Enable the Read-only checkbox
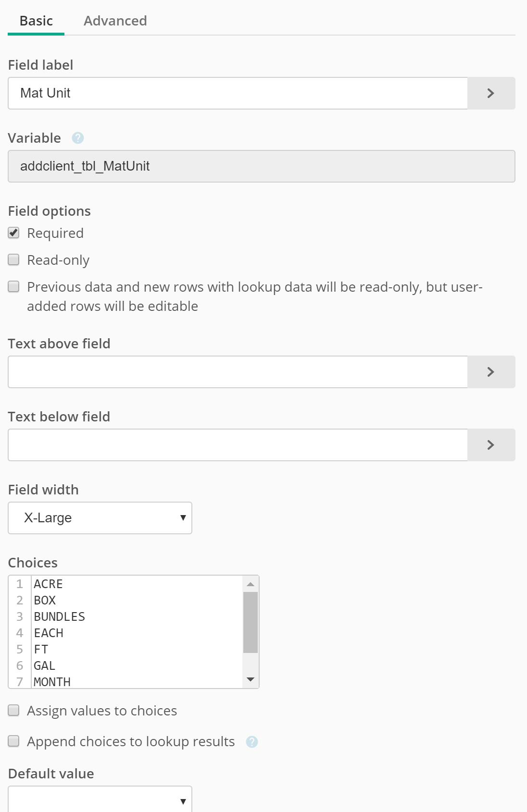Image resolution: width=527 pixels, height=812 pixels. [x=13, y=260]
